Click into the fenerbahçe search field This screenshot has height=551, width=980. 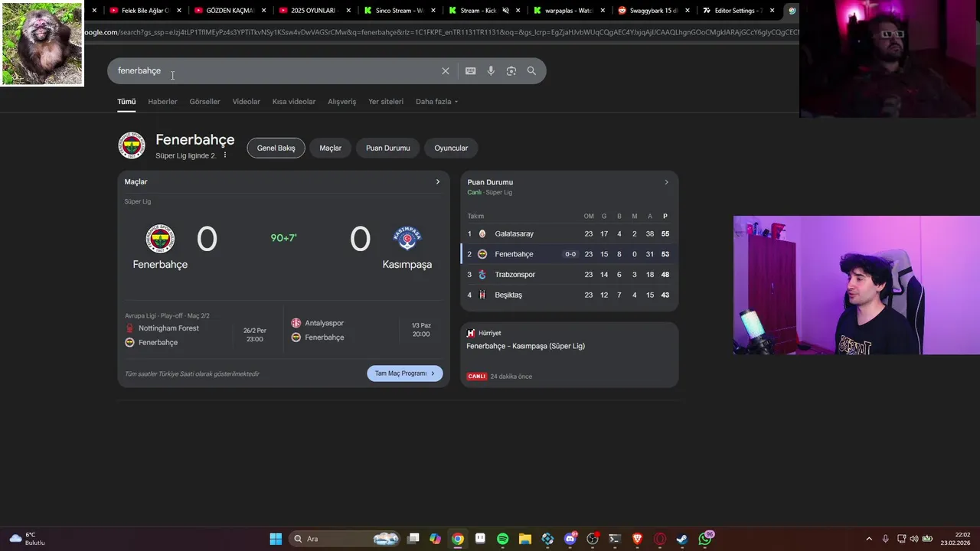[x=276, y=71]
